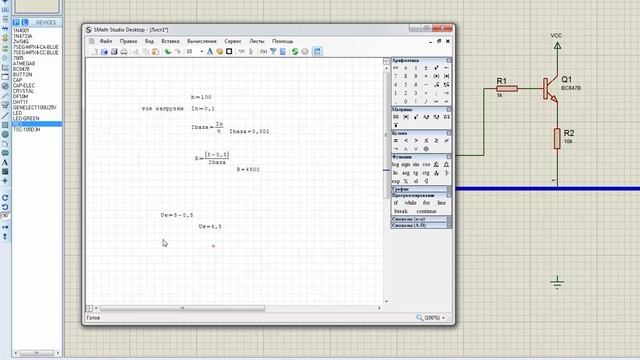The image size is (640, 360).
Task: Open the Файл menu
Action: [106, 41]
